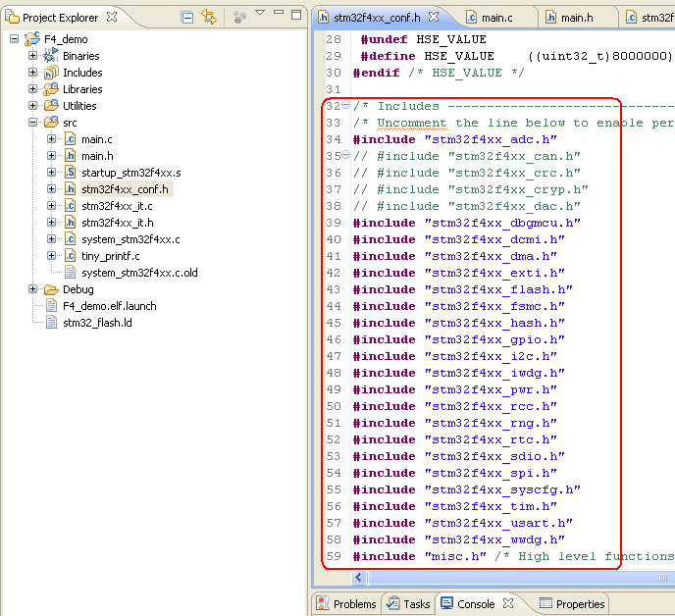Open the Console tab
The height and width of the screenshot is (616, 675).
468,604
